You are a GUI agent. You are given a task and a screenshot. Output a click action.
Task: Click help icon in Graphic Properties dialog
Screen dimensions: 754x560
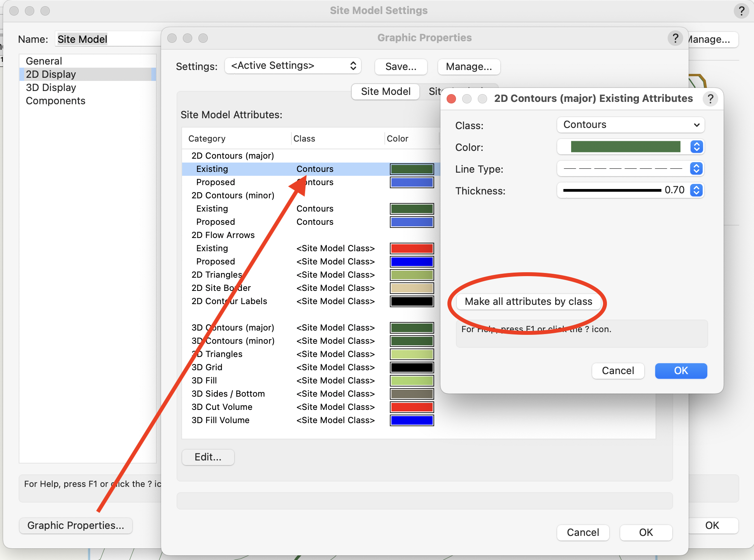675,38
